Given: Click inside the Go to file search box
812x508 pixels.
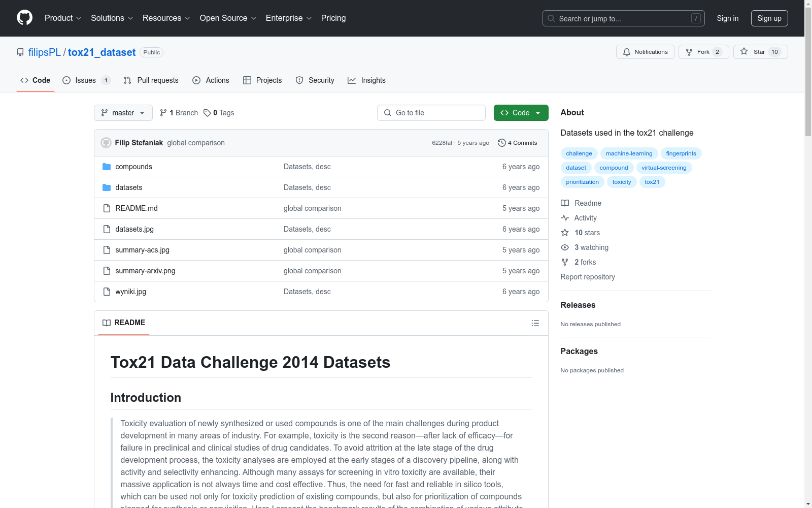Looking at the screenshot, I should coord(431,113).
